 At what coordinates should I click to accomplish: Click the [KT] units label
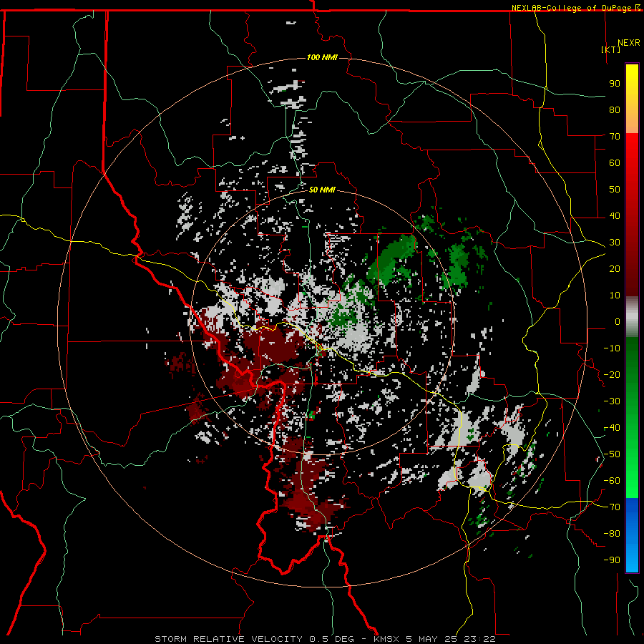pos(611,49)
